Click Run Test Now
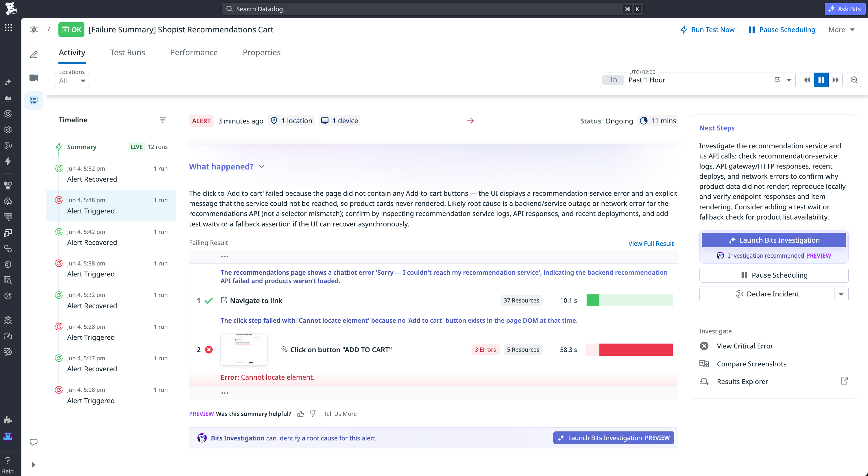Viewport: 868px width, 476px height. click(x=707, y=30)
